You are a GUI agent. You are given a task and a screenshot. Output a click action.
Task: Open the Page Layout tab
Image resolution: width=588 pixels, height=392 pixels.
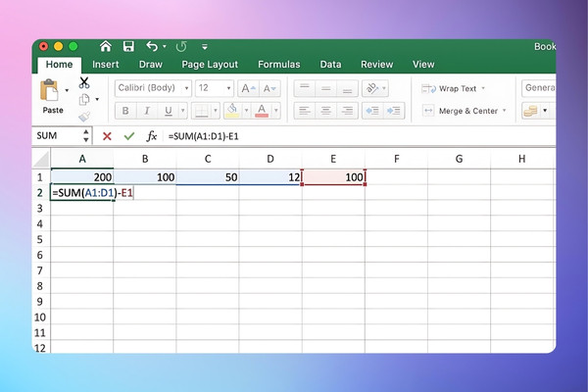pyautogui.click(x=210, y=65)
